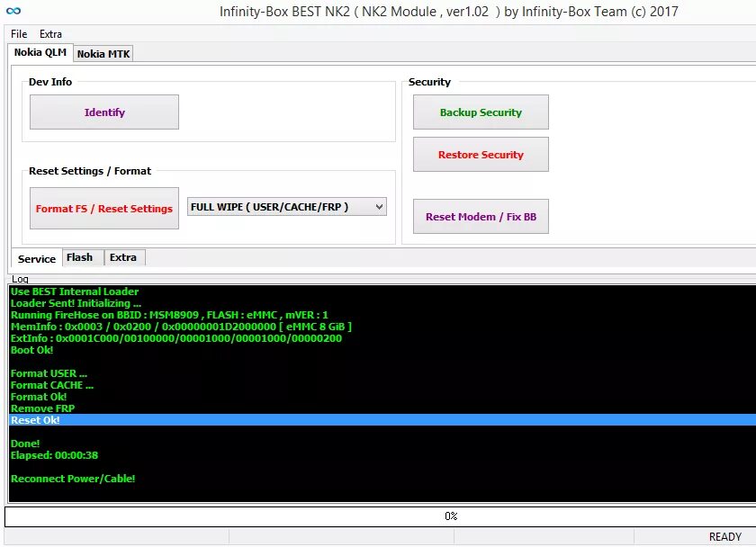Open the Extra menu in menu bar
Viewport: 756px width, 547px height.
(x=50, y=34)
